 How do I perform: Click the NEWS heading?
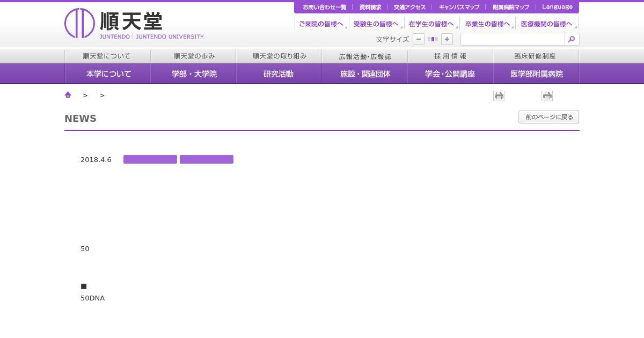point(80,119)
